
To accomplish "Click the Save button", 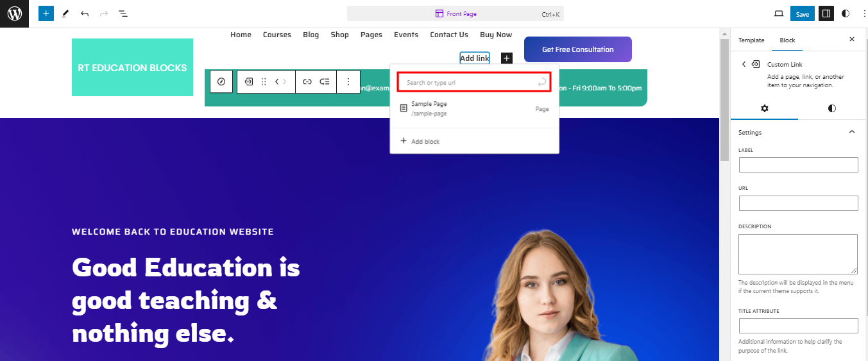I will [803, 13].
